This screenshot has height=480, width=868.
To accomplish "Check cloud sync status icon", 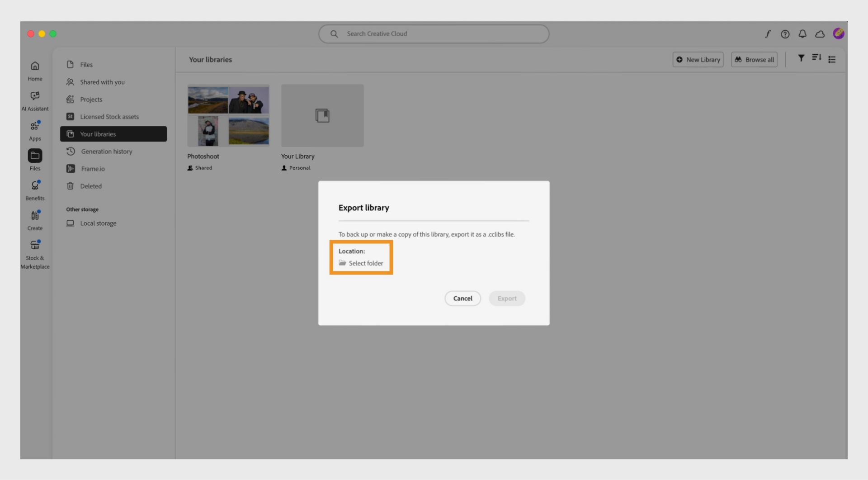I will [820, 34].
